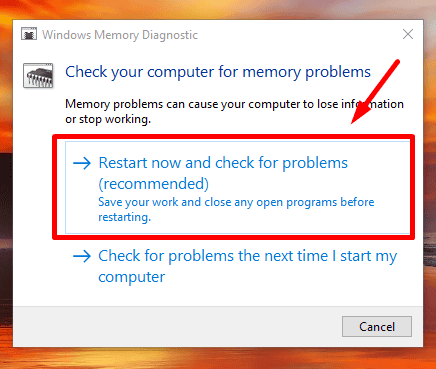
Task: Click empty title bar space before close button
Action: (x=300, y=34)
